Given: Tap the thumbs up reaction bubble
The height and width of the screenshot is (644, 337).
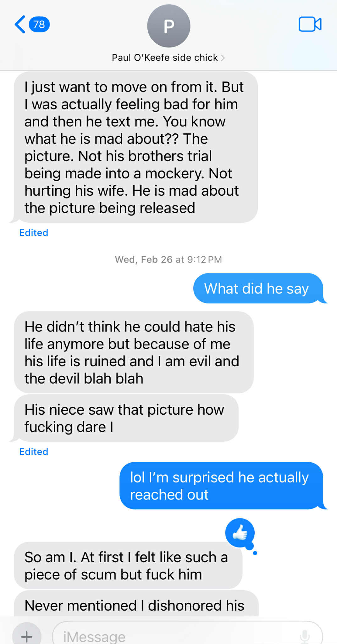Looking at the screenshot, I should (240, 533).
